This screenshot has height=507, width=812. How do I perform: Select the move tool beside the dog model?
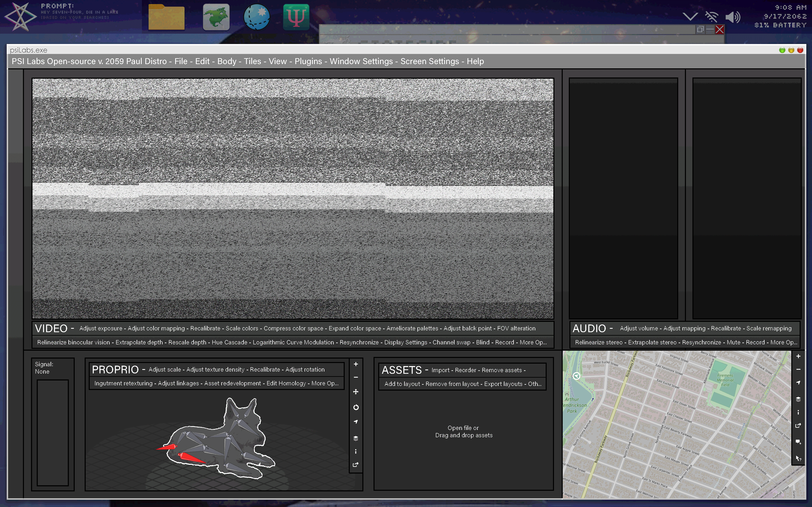(356, 391)
